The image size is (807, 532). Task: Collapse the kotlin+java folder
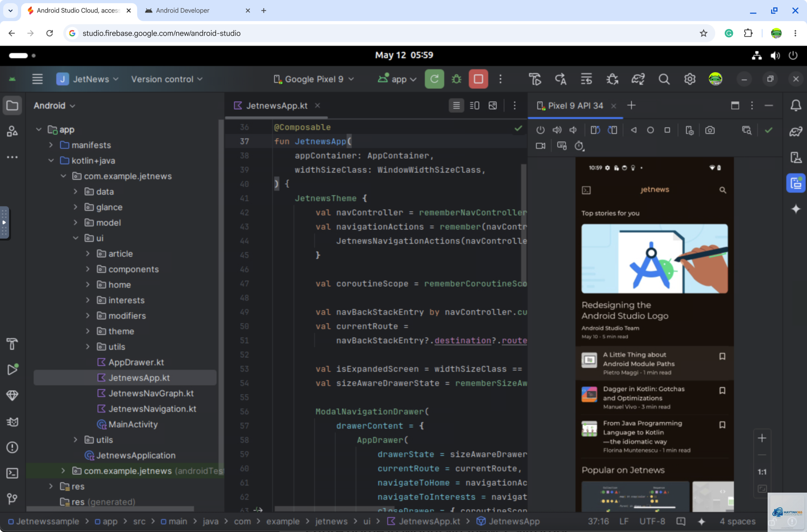click(x=50, y=160)
